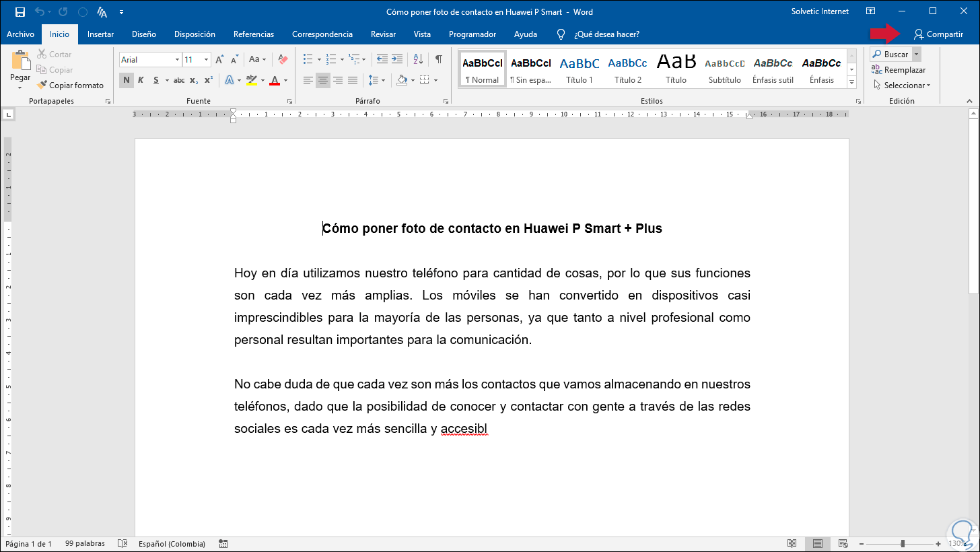Image resolution: width=980 pixels, height=552 pixels.
Task: Decrease the paragraph indent
Action: pos(382,59)
